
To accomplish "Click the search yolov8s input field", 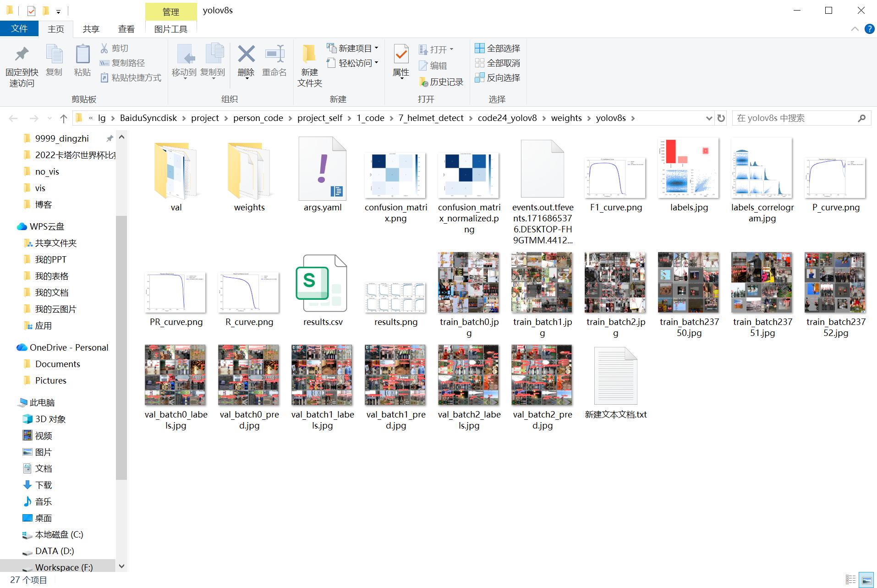I will click(x=795, y=118).
